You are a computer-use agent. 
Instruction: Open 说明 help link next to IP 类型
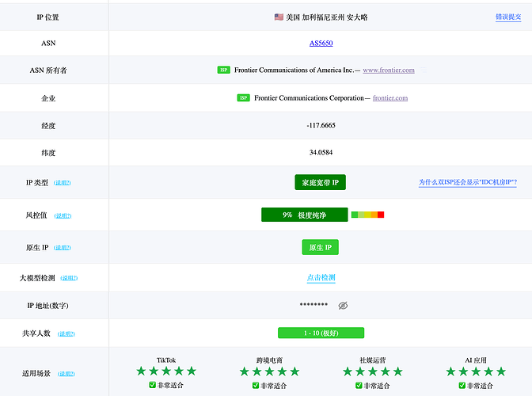point(62,183)
